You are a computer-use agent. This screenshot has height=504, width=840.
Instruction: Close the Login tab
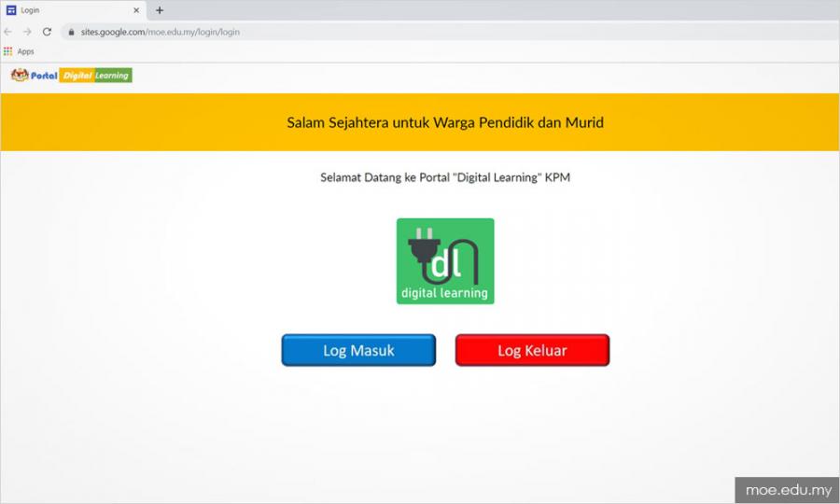pyautogui.click(x=135, y=10)
